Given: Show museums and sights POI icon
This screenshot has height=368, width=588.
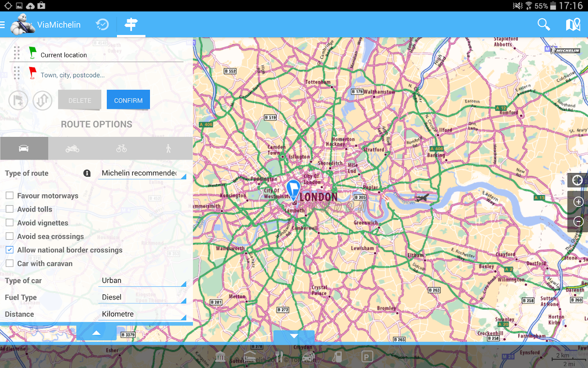Looking at the screenshot, I should click(x=220, y=357).
